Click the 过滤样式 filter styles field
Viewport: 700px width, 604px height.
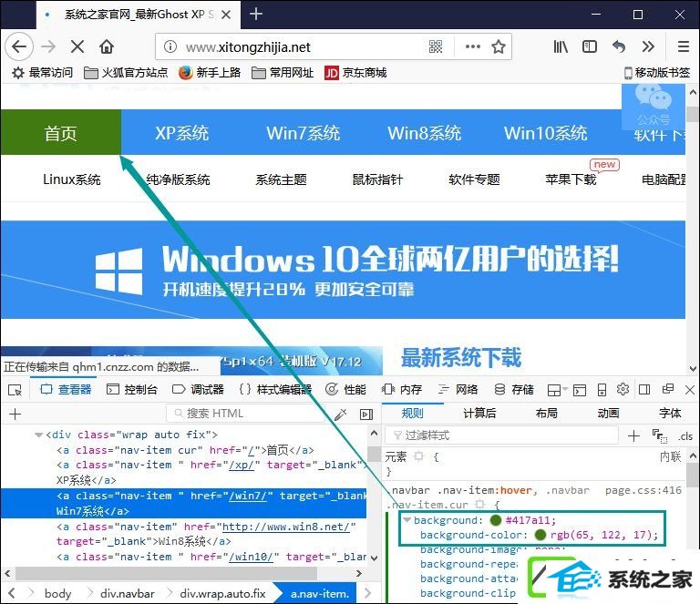(x=502, y=435)
